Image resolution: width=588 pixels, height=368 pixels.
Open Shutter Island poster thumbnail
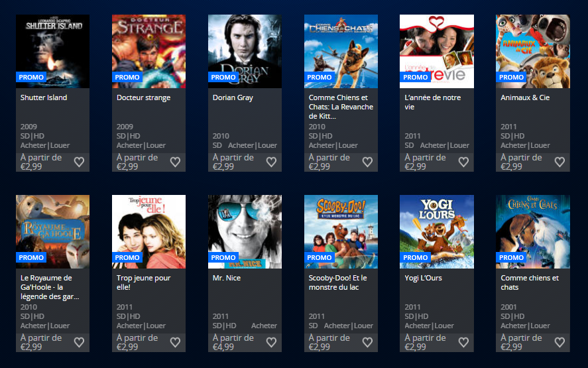(52, 52)
